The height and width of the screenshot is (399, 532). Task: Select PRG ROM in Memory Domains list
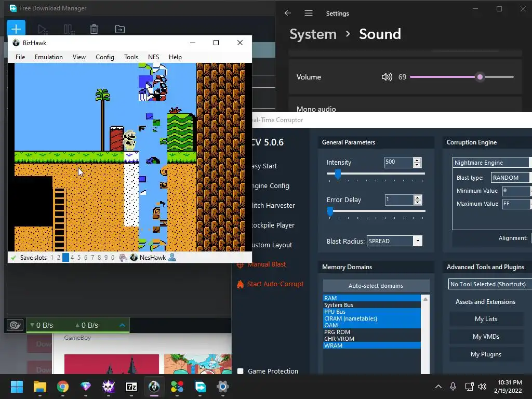tap(371, 332)
